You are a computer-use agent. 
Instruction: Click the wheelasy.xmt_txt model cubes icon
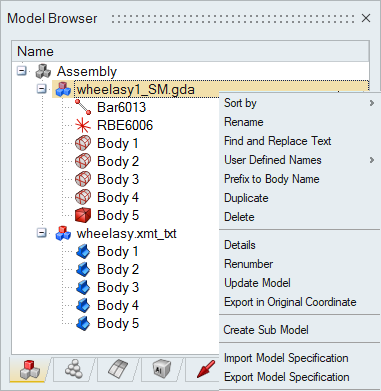click(x=63, y=233)
